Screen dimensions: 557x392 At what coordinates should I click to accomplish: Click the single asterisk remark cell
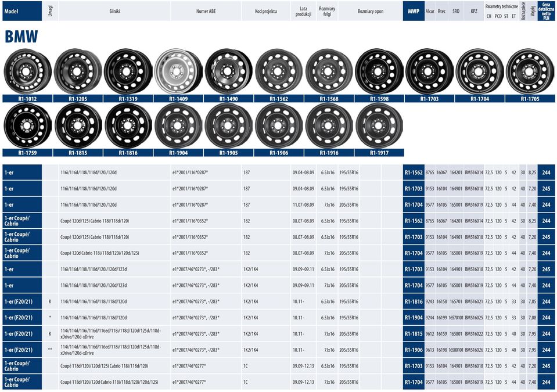[50, 318]
